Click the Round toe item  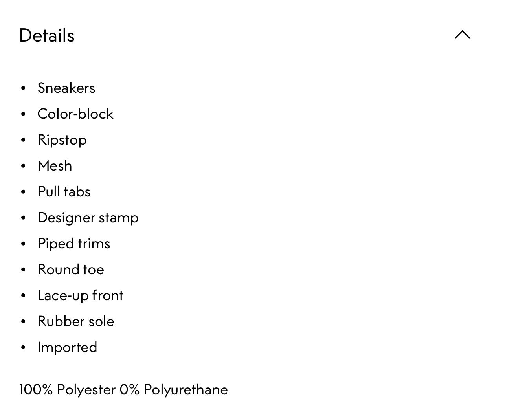71,270
